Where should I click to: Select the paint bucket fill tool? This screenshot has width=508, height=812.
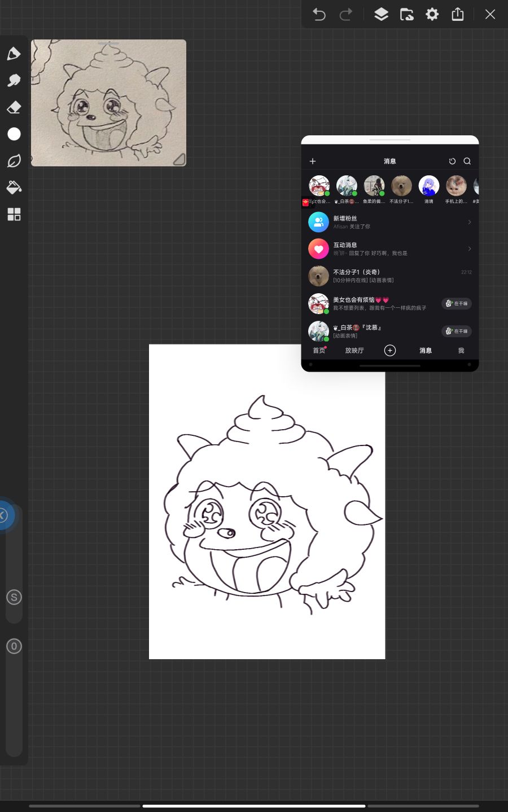click(x=14, y=187)
